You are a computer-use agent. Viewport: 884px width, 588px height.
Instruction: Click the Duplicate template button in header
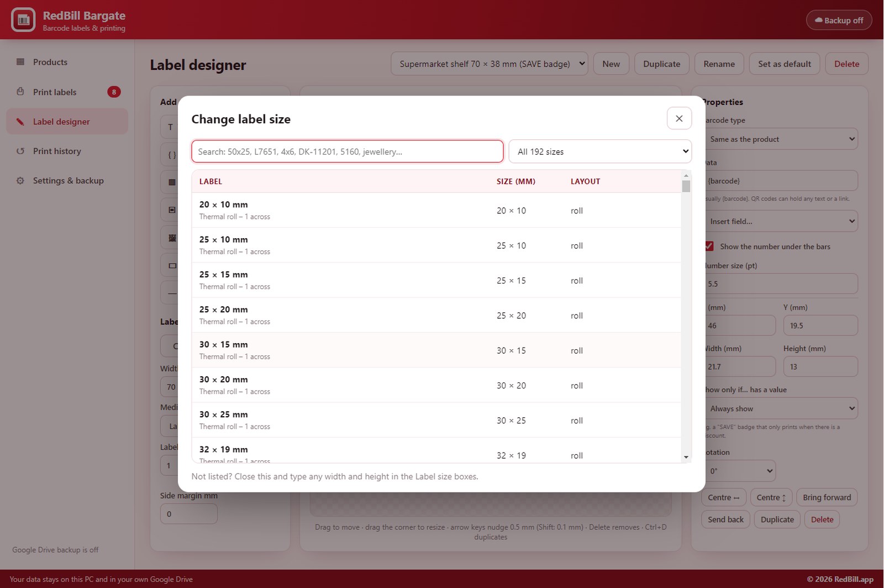661,64
